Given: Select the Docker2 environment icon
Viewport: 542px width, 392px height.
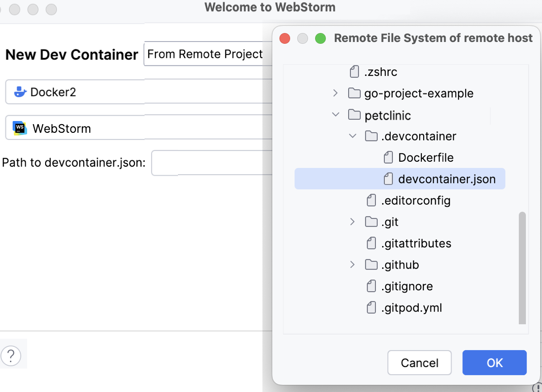Looking at the screenshot, I should 19,92.
